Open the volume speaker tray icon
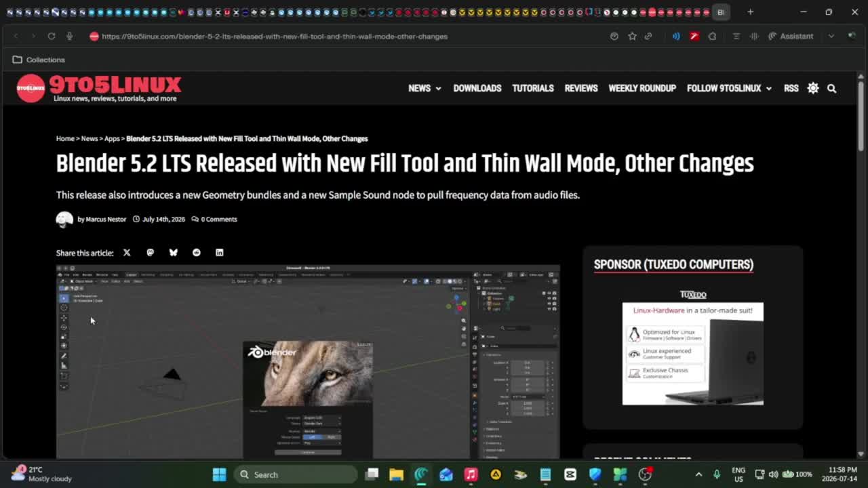The width and height of the screenshot is (868, 488). click(x=773, y=474)
